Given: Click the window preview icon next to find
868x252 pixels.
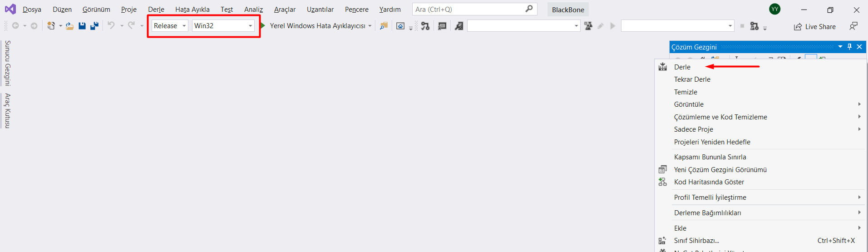Looking at the screenshot, I should (x=400, y=26).
